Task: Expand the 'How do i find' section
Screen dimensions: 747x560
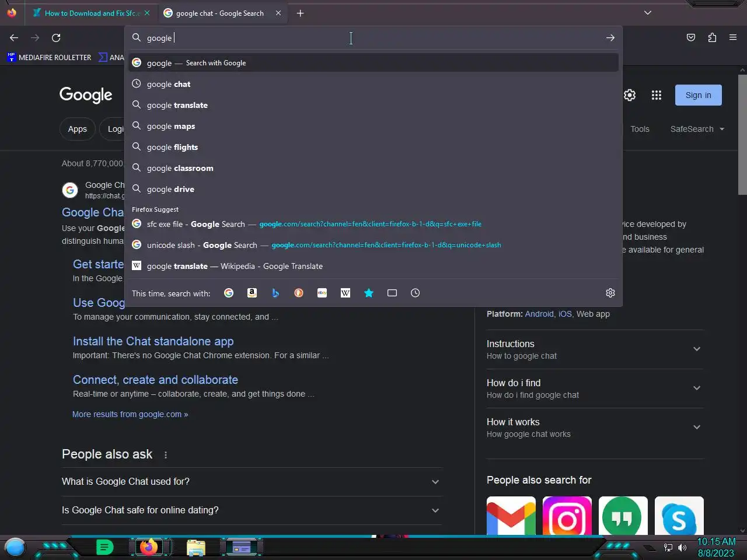Action: (595, 388)
